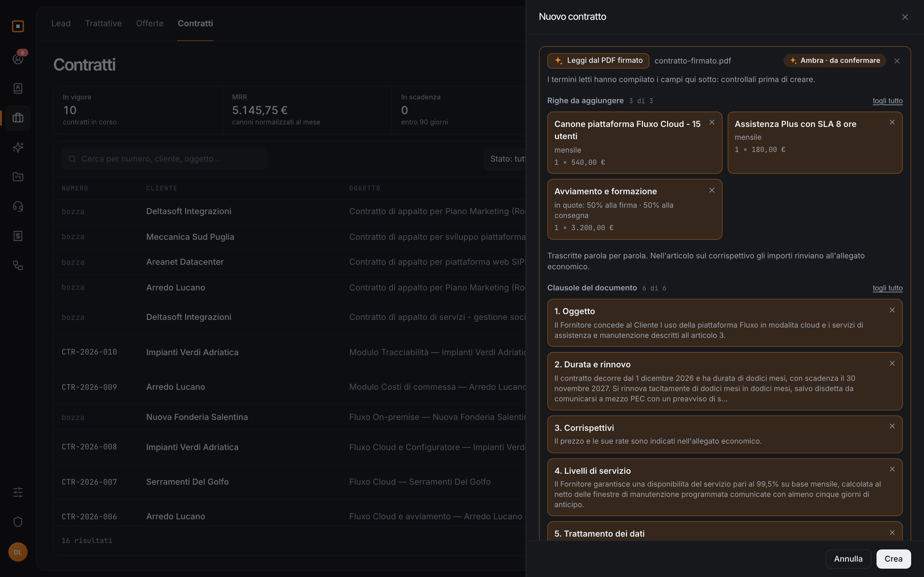924x577 pixels.
Task: Open the sliders settings icon in sidebar
Action: click(x=18, y=492)
